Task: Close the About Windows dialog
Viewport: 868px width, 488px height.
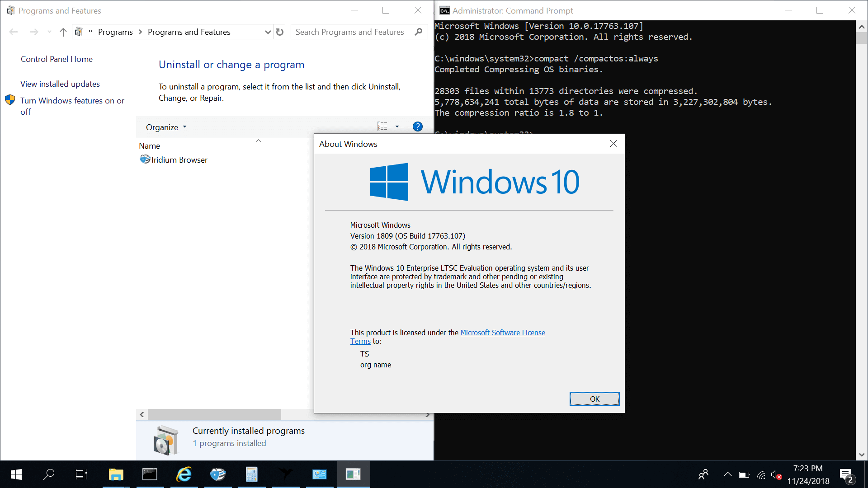Action: (613, 144)
